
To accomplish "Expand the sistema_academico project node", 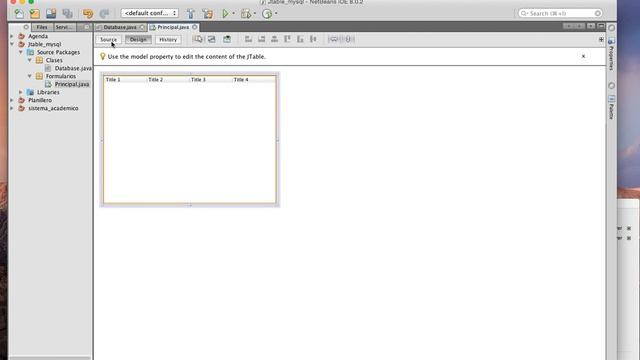I will point(12,108).
